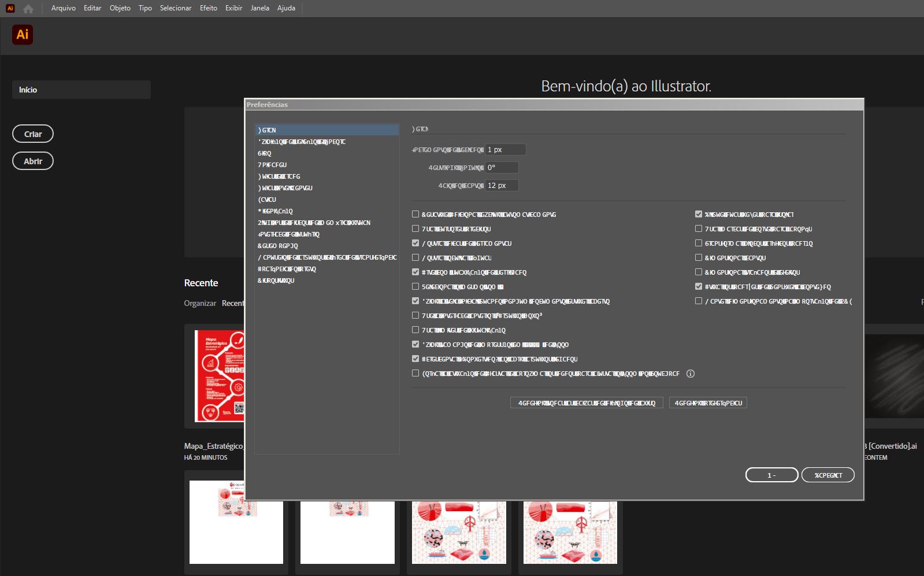
Task: Click the small Ai application icon at top-left
Action: click(x=10, y=8)
